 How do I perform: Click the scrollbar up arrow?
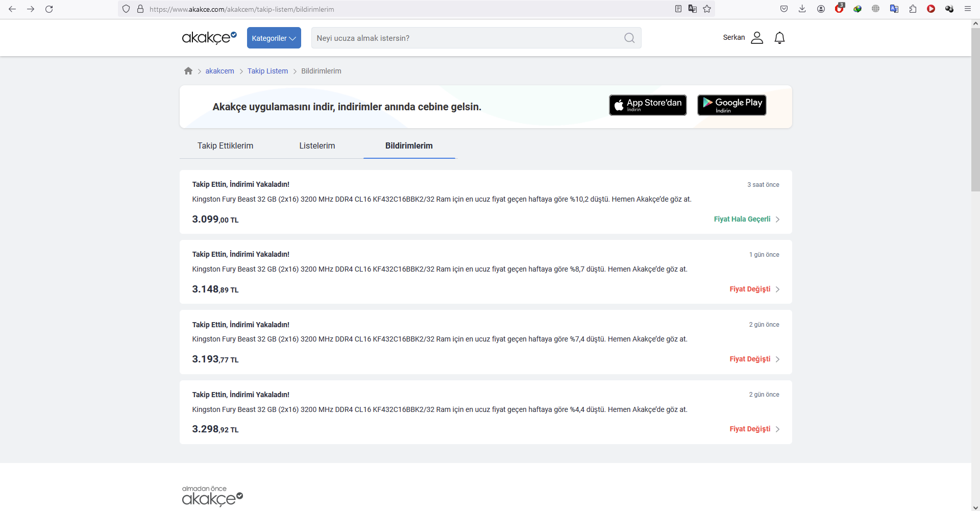tap(975, 23)
